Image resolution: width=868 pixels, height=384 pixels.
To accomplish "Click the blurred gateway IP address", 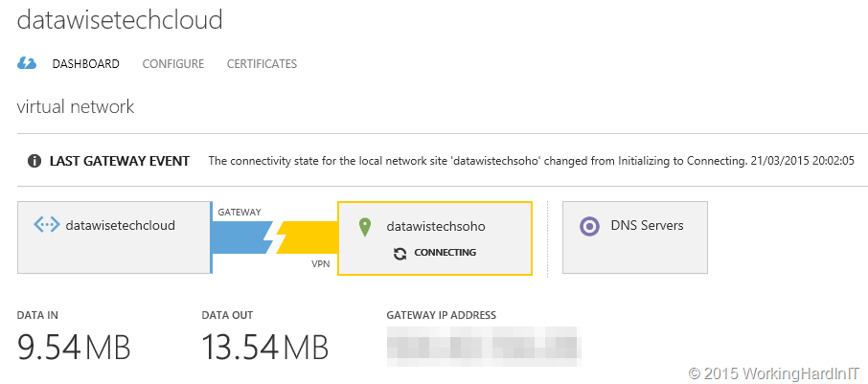I will (x=483, y=346).
